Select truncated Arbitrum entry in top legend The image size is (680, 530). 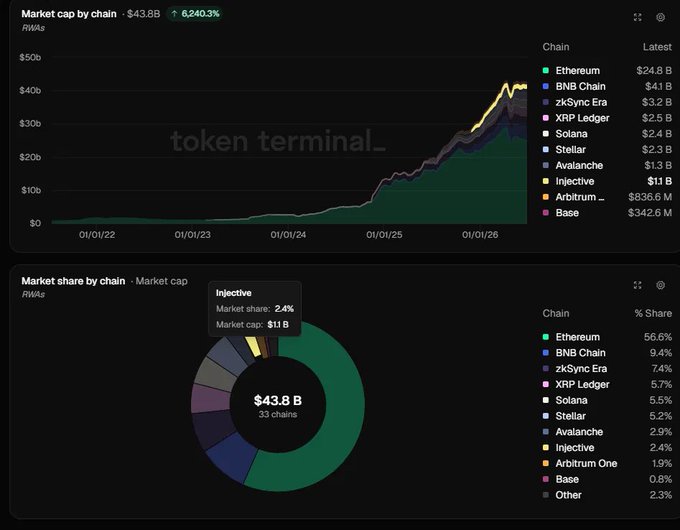tap(579, 197)
